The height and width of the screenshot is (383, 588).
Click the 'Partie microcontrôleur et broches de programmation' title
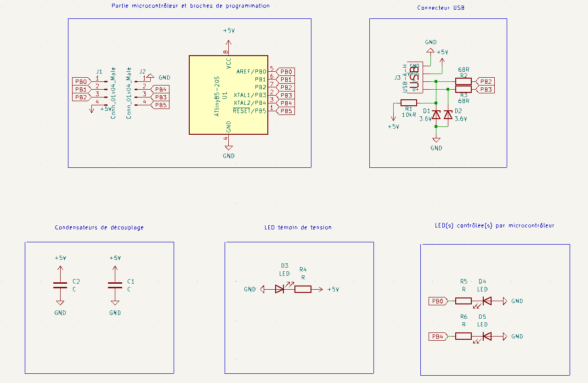pyautogui.click(x=191, y=6)
